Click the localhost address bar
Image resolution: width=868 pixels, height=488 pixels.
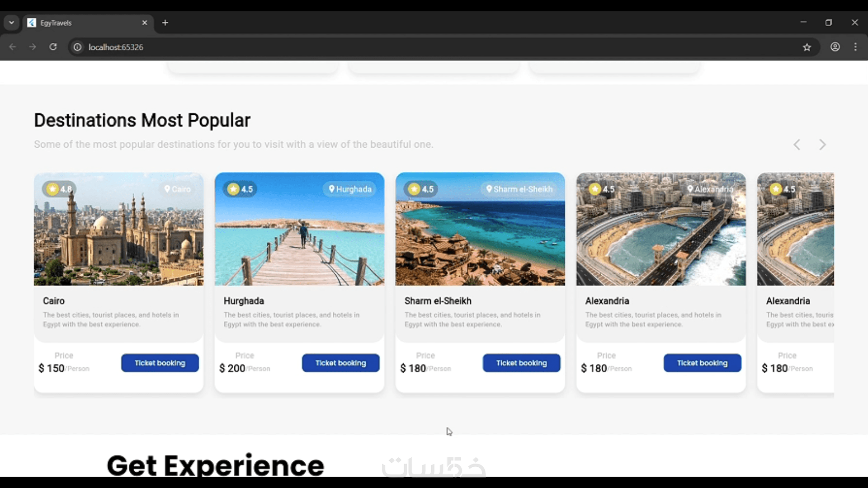434,47
